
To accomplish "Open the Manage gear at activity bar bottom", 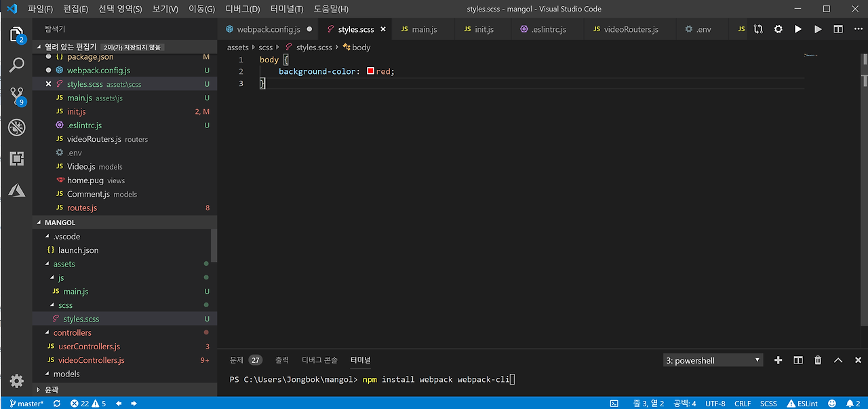I will (x=16, y=381).
